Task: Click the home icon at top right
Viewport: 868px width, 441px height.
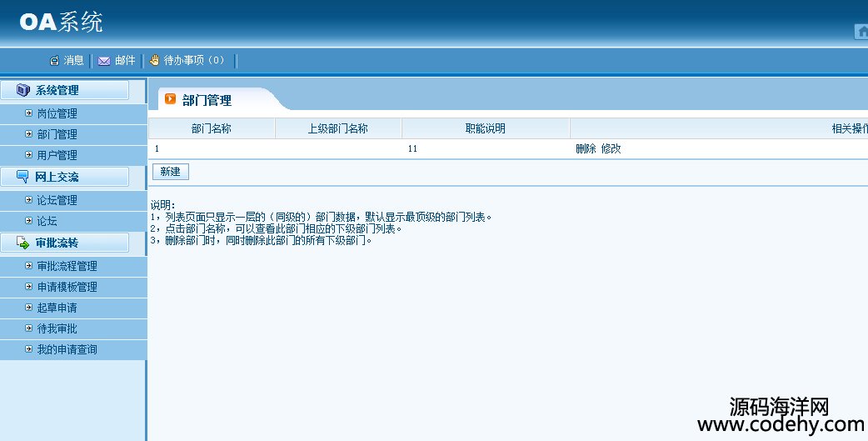Action: [x=861, y=33]
